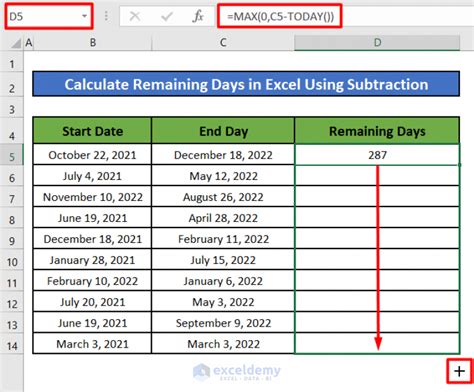This screenshot has width=474, height=392.
Task: Click the formula bar's vertical dots handle
Action: click(x=106, y=16)
